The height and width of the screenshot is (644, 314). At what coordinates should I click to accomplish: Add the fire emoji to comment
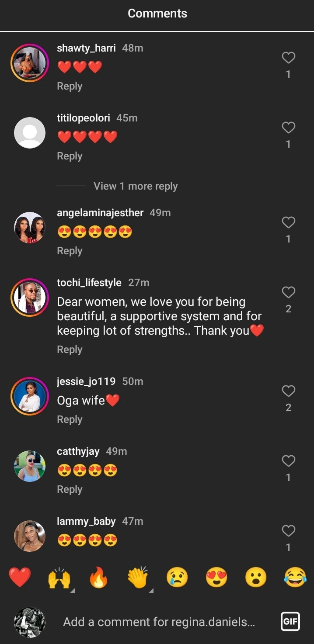pyautogui.click(x=98, y=577)
